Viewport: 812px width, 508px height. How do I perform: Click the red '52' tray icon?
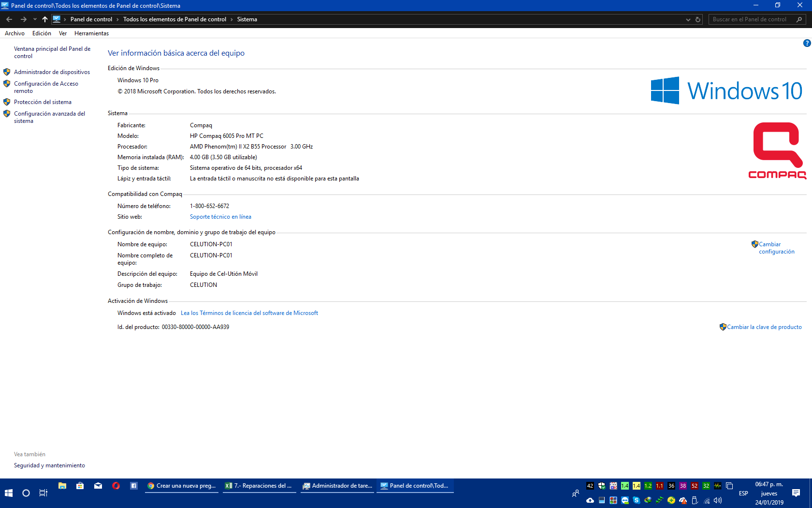695,486
